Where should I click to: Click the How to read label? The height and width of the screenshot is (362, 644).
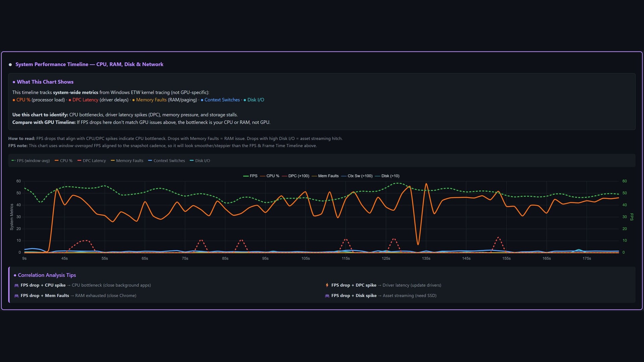click(x=21, y=138)
